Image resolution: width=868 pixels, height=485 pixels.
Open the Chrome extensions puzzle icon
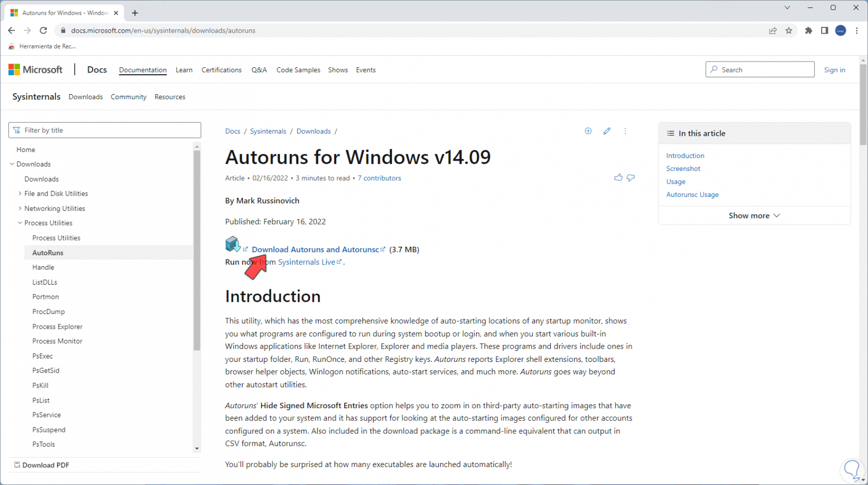tap(809, 31)
